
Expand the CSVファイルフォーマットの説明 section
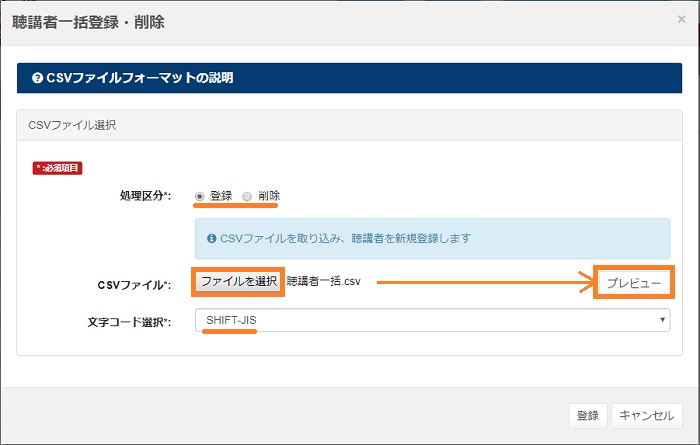point(140,78)
